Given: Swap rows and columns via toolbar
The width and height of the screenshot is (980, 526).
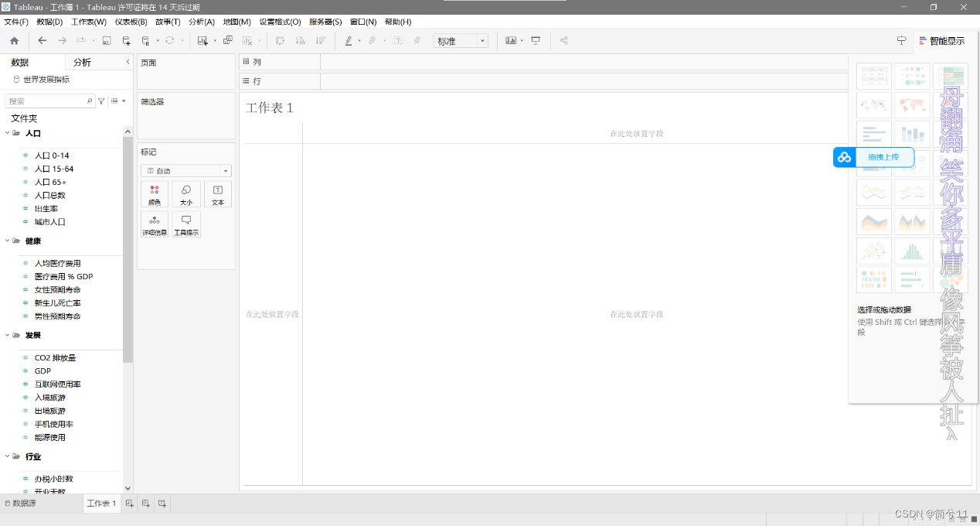Looking at the screenshot, I should coord(280,41).
